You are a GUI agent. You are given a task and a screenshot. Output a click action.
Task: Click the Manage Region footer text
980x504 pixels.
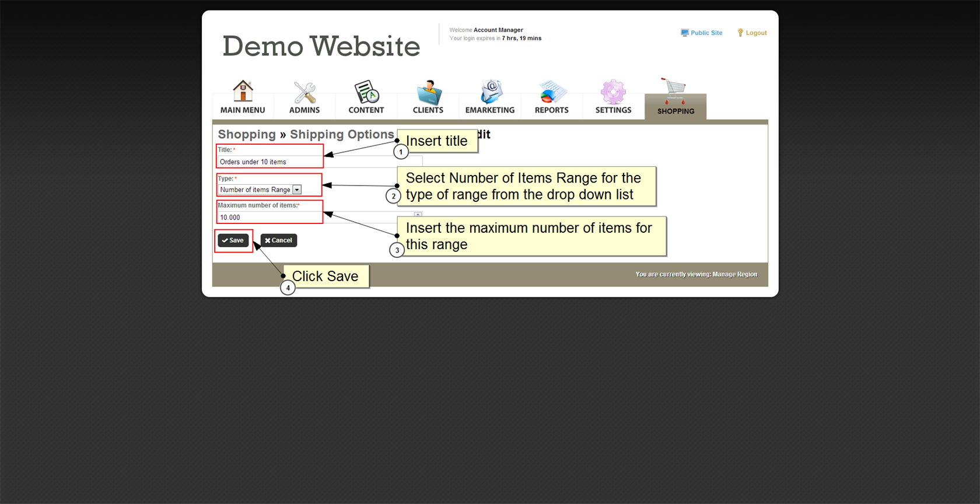click(734, 274)
